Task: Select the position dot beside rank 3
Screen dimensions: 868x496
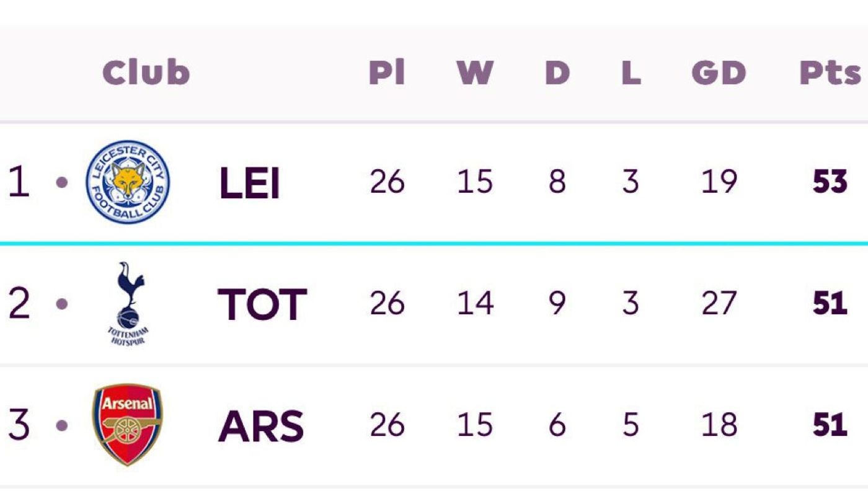Action: click(x=62, y=425)
